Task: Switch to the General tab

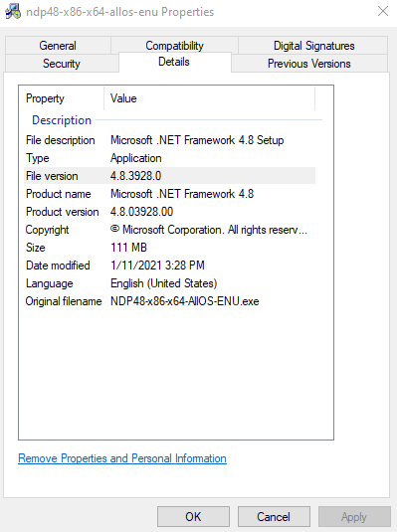Action: (58, 46)
